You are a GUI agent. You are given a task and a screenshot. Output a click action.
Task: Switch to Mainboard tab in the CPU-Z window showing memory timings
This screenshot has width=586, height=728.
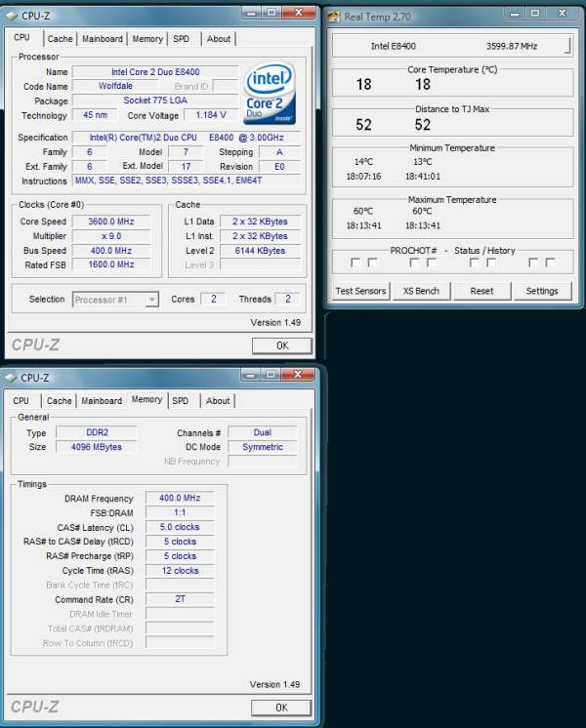click(x=102, y=401)
